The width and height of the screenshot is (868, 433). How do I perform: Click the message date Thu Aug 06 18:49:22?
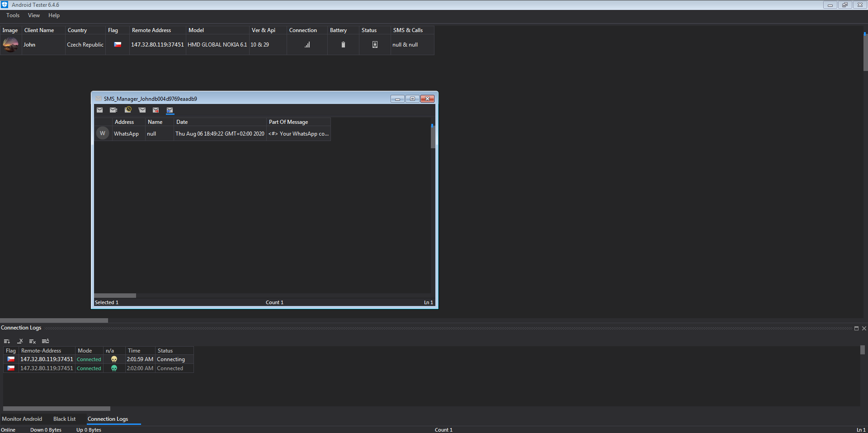(x=220, y=134)
